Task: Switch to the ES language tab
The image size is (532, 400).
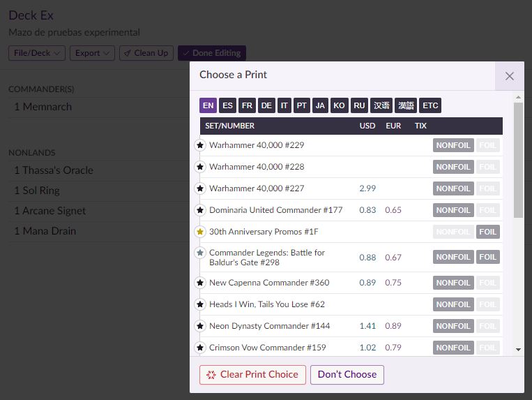Action: coord(227,105)
